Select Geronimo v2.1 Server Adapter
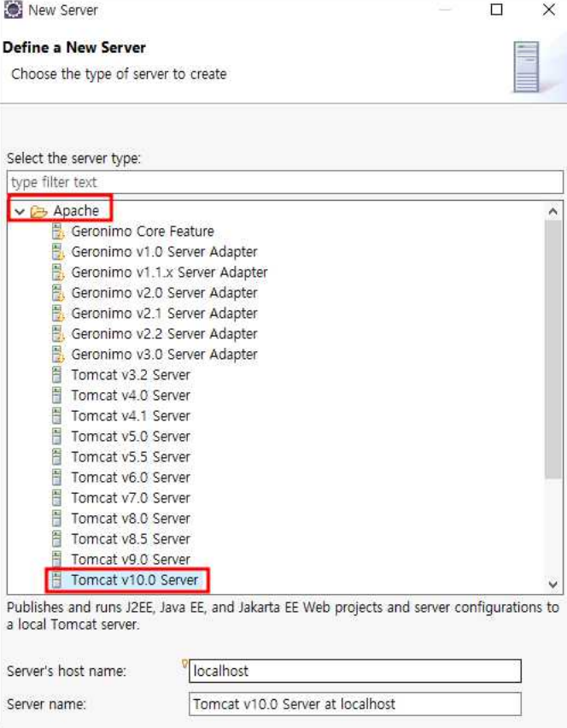Screen dimensions: 567x728 pyautogui.click(x=164, y=314)
